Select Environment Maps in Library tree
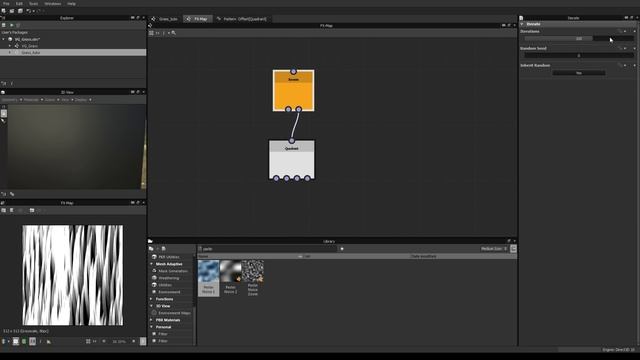 point(174,313)
